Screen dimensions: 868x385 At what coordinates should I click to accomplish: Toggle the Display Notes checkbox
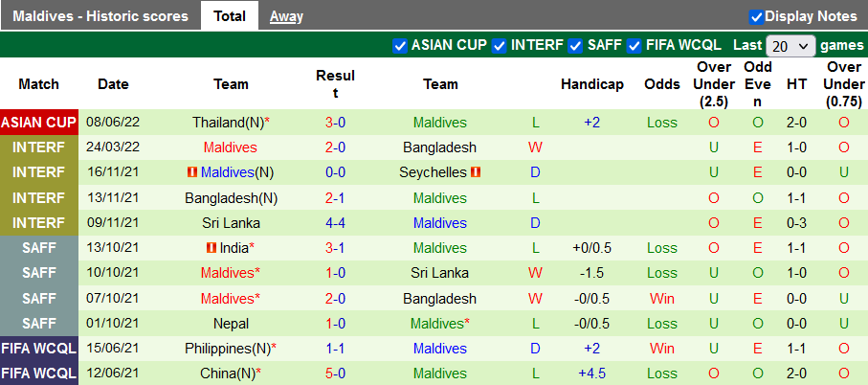pyautogui.click(x=756, y=16)
